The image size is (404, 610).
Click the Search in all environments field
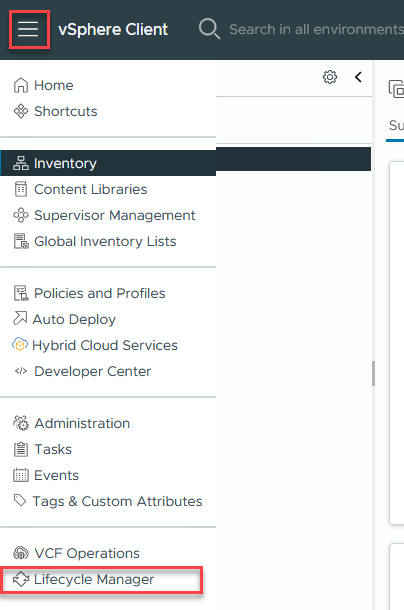tap(316, 29)
